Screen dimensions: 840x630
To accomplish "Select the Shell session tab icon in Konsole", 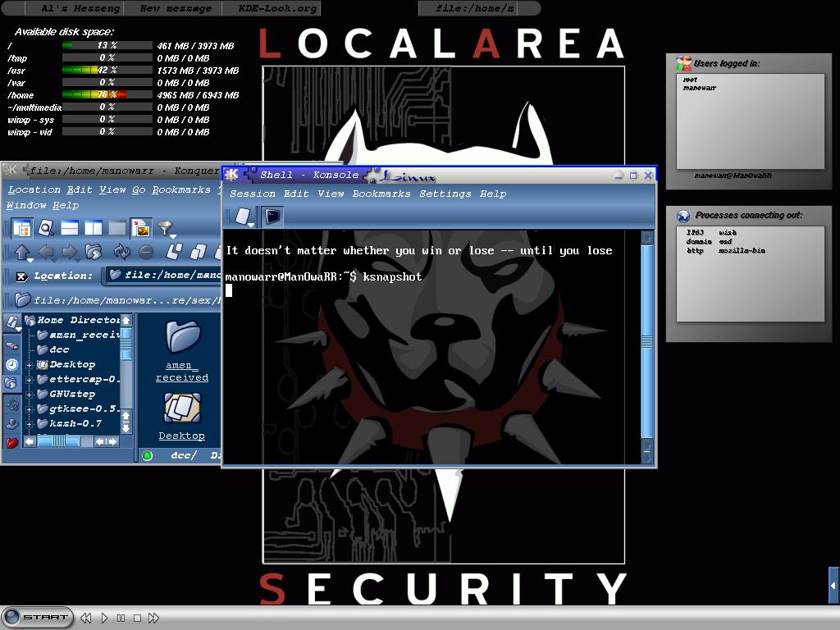I will point(272,217).
